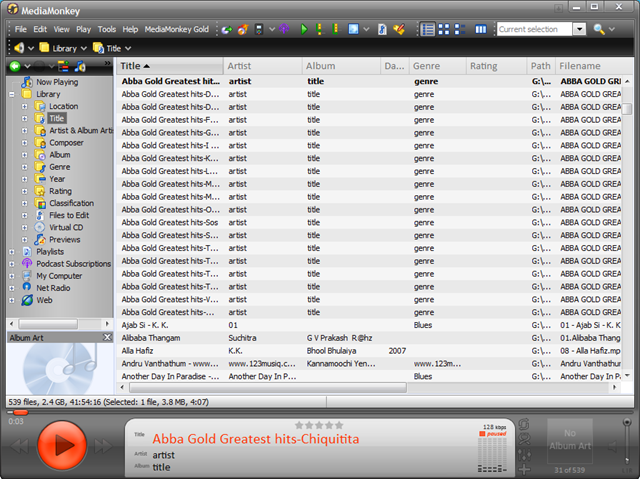Open the art view dropdown arrow
The height and width of the screenshot is (479, 640).
pyautogui.click(x=366, y=29)
